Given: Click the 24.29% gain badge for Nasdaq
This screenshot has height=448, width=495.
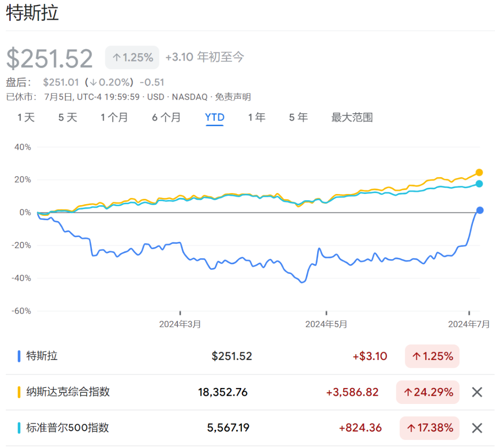Looking at the screenshot, I should click(x=427, y=392).
